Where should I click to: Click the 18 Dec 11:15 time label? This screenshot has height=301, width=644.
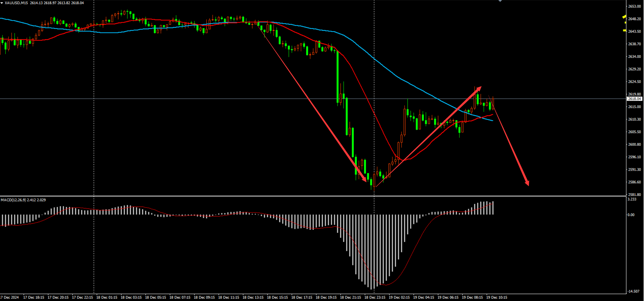tap(228, 297)
